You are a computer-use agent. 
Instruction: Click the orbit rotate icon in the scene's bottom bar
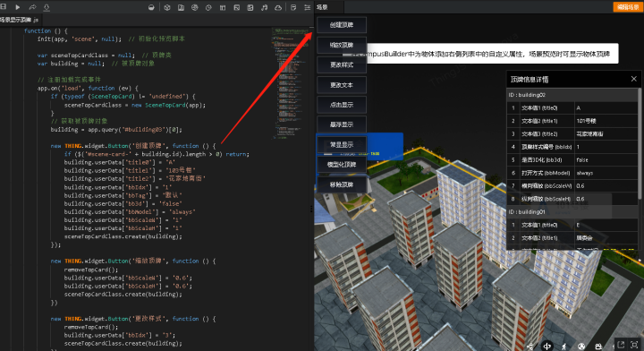(547, 346)
